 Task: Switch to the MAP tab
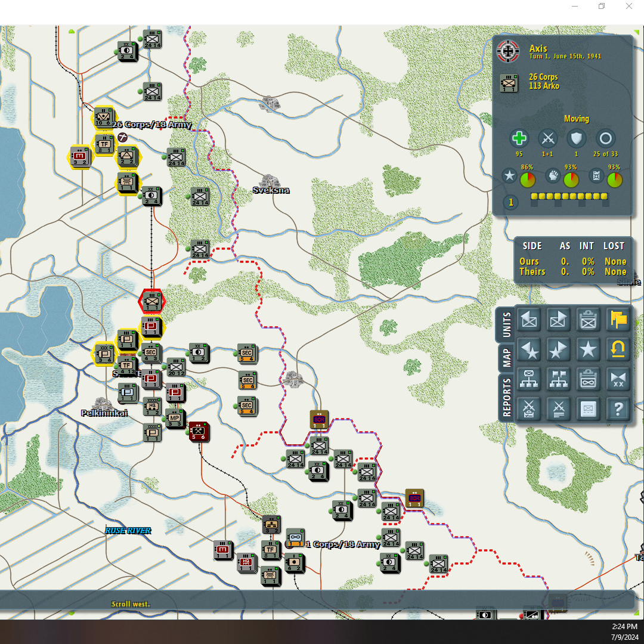[507, 358]
